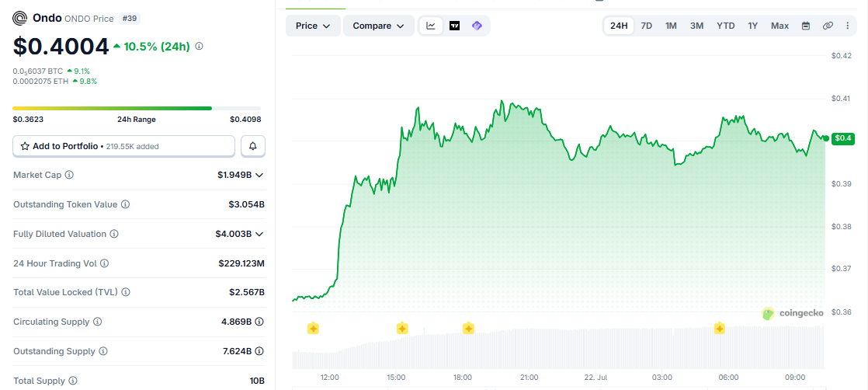868x390 pixels.
Task: Click the $0.4004 price heading
Action: click(61, 47)
